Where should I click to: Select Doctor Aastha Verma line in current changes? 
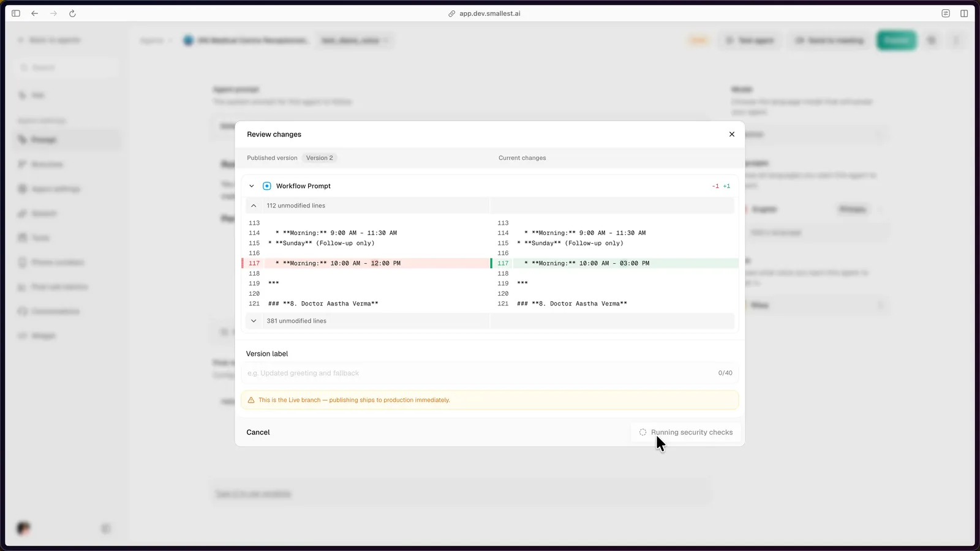[572, 304]
